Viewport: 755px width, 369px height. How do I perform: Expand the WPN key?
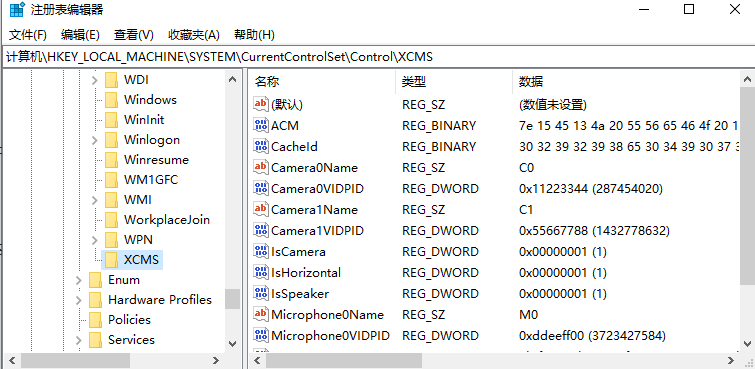coord(94,239)
